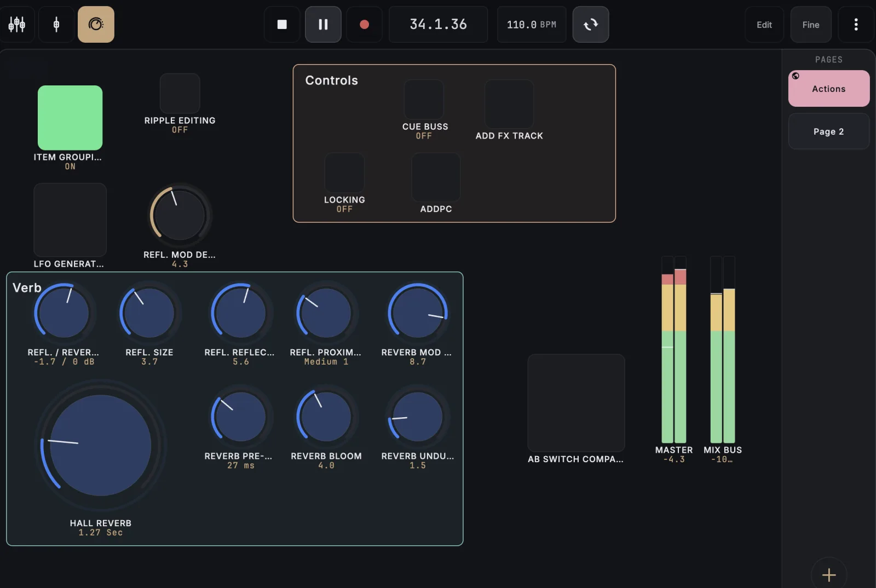Switch to the Actions page

(x=829, y=89)
